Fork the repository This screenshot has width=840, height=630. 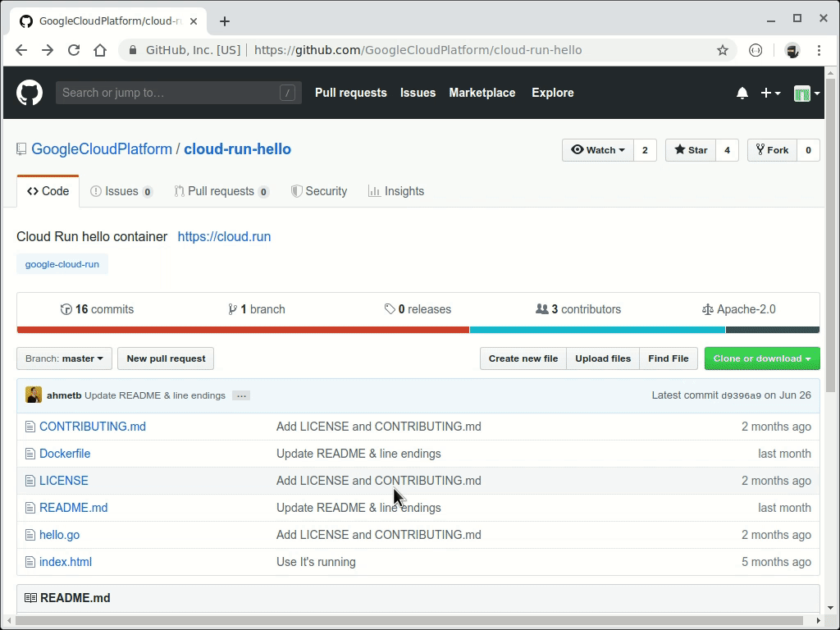[773, 150]
